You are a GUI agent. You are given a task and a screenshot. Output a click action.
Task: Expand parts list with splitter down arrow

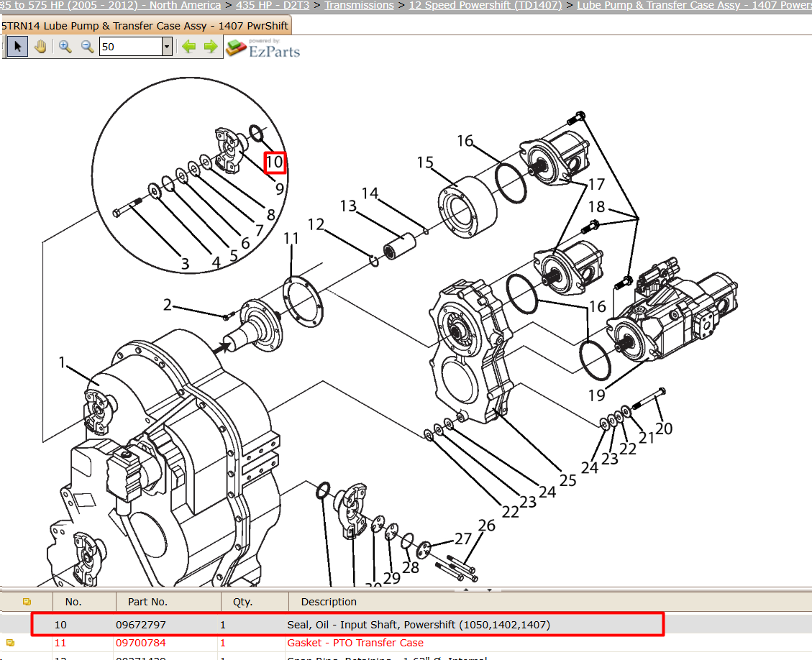coord(489,590)
